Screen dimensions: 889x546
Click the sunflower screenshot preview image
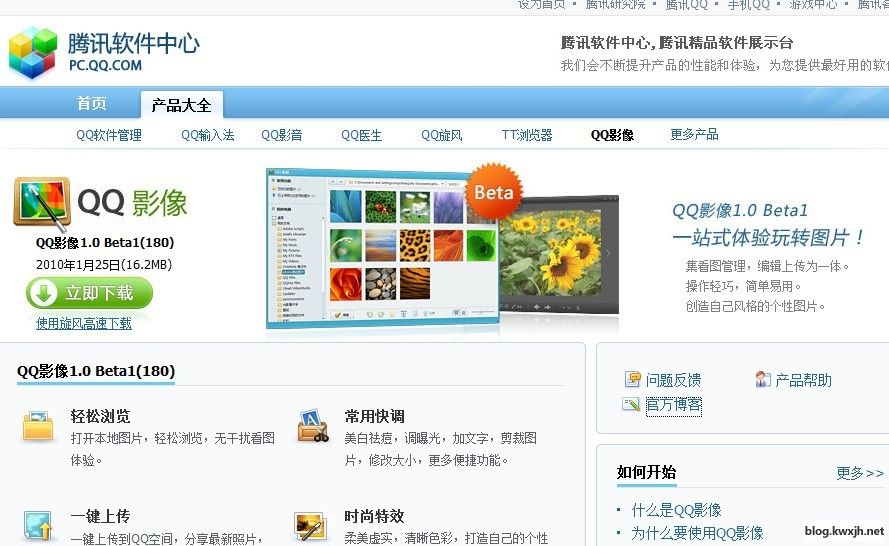[558, 255]
